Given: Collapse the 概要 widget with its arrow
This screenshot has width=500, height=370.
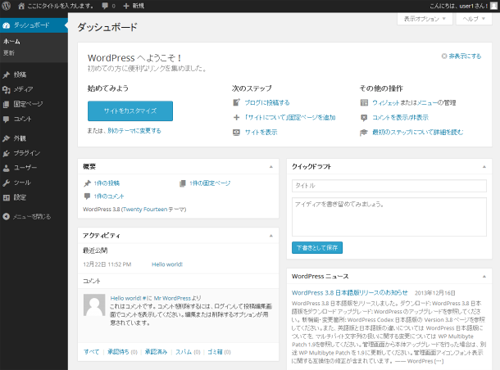Looking at the screenshot, I should click(x=271, y=167).
